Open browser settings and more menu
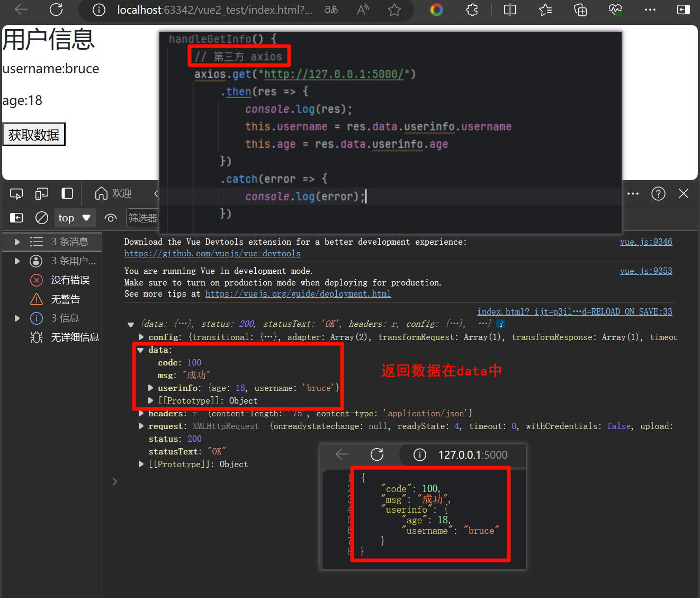The height and width of the screenshot is (598, 700). [650, 10]
